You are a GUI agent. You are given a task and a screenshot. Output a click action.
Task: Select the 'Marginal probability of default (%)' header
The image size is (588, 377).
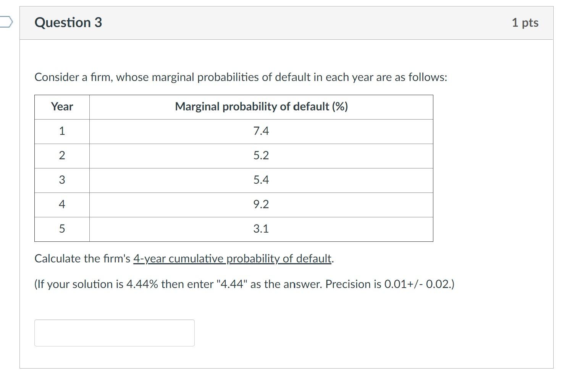click(262, 107)
